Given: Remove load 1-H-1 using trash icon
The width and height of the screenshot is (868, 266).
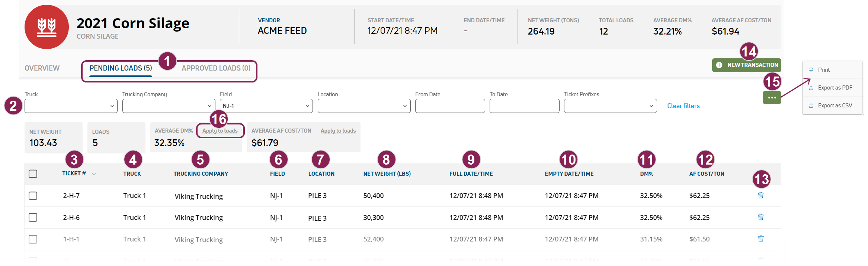Looking at the screenshot, I should pos(760,239).
